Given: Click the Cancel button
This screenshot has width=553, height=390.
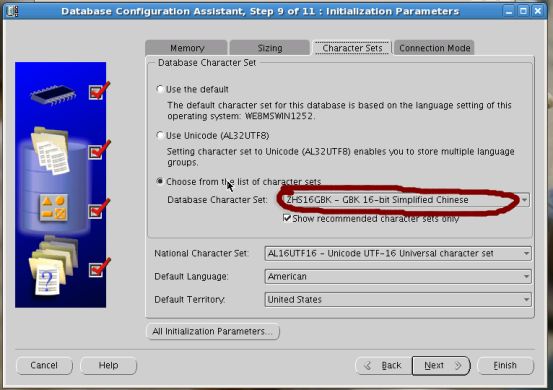Looking at the screenshot, I should [x=44, y=365].
